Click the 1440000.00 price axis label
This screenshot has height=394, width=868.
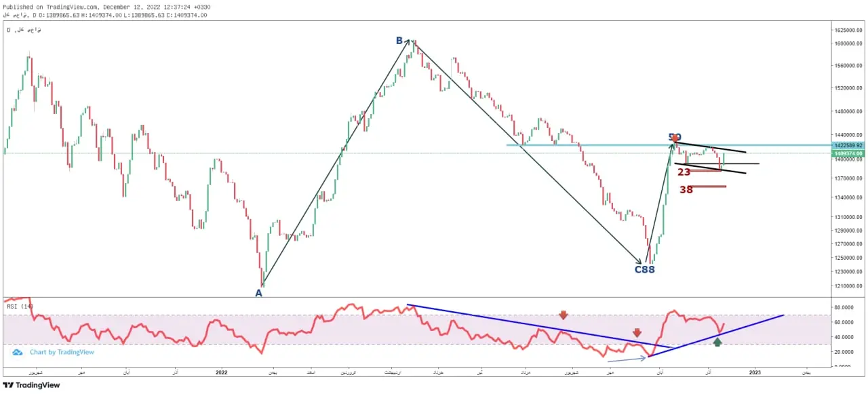click(850, 136)
